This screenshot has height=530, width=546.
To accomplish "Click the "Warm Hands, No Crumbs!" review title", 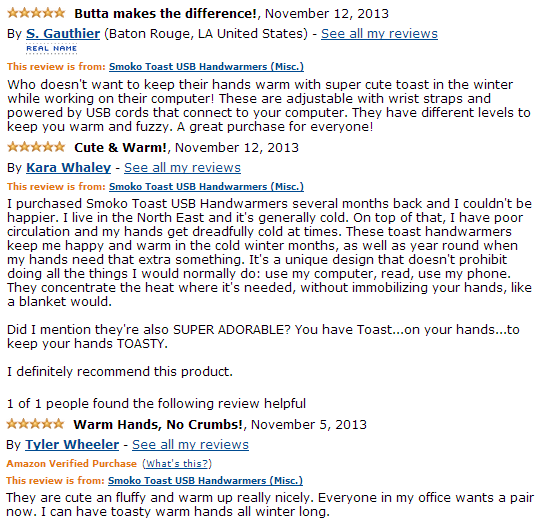I will click(x=158, y=424).
